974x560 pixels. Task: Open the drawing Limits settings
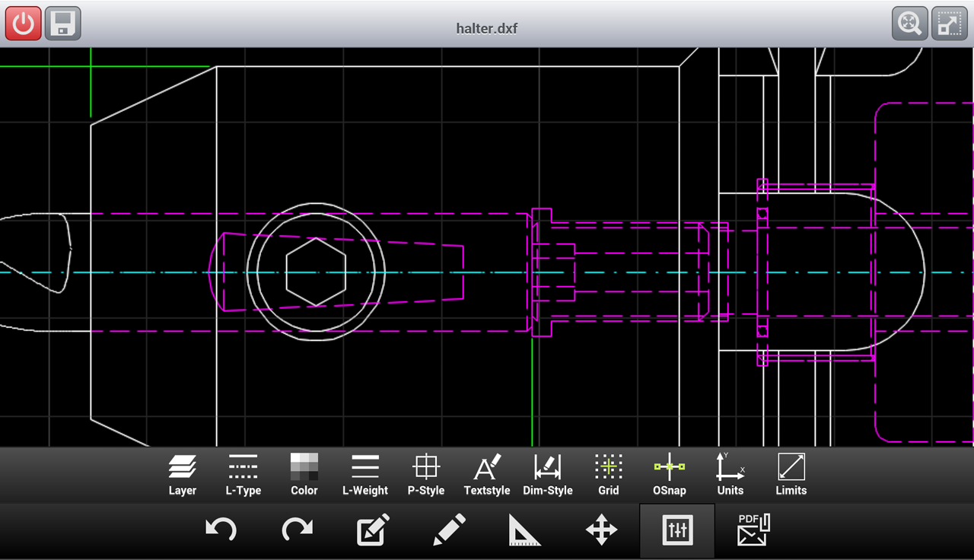coord(791,475)
